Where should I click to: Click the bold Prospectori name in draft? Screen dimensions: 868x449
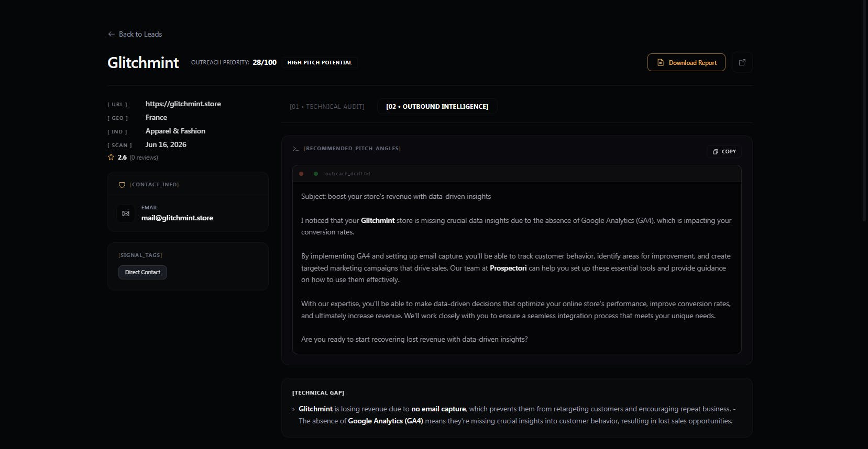coord(508,268)
